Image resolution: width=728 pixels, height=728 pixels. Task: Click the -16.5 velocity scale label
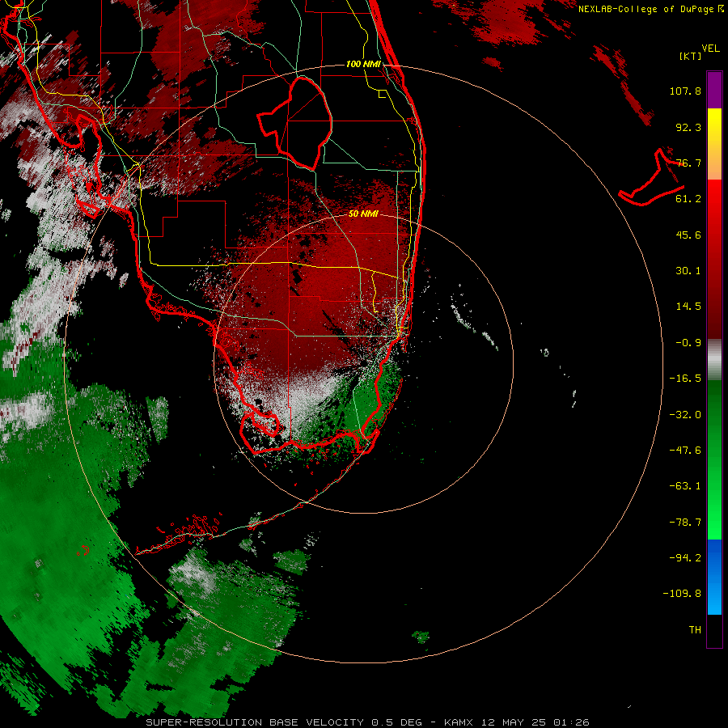[685, 379]
